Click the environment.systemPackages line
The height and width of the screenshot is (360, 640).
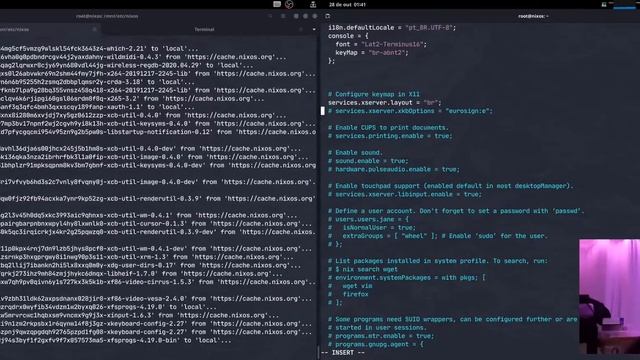pos(407,278)
